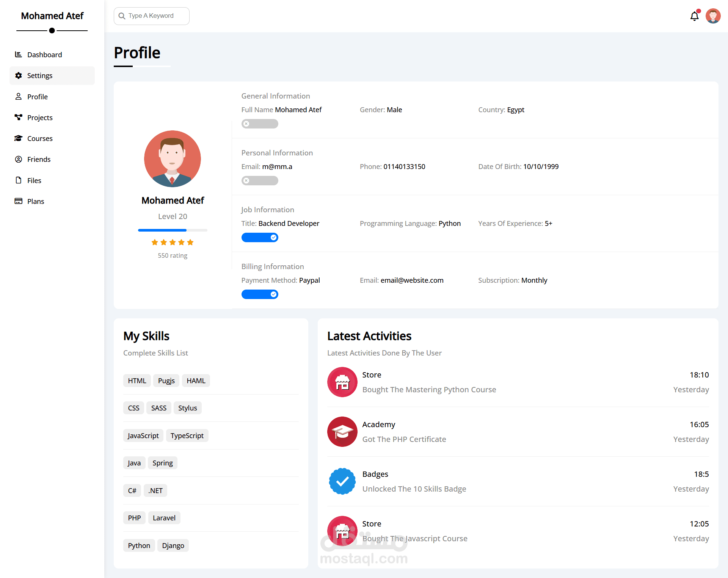Viewport: 728px width, 578px height.
Task: Click the notification bell icon
Action: coord(694,16)
